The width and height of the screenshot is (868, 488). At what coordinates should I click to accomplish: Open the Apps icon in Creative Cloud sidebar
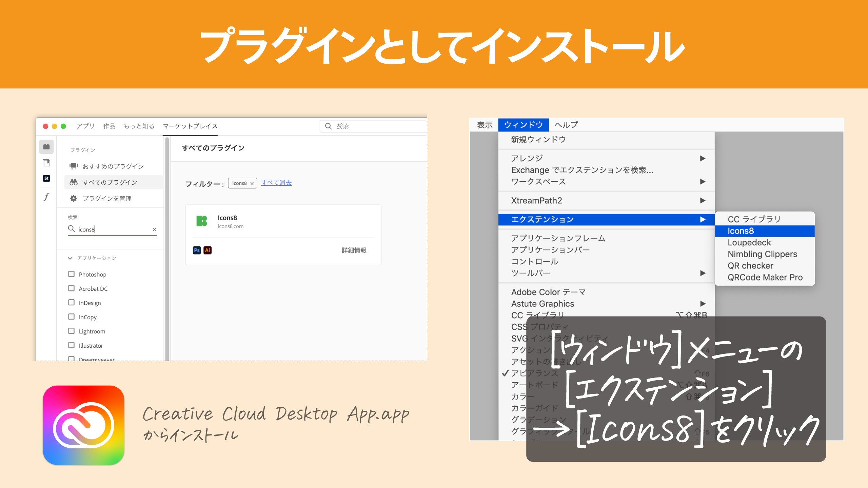click(46, 147)
